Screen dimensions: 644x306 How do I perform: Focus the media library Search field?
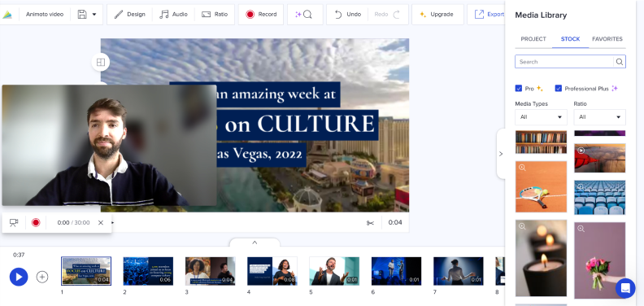(564, 62)
